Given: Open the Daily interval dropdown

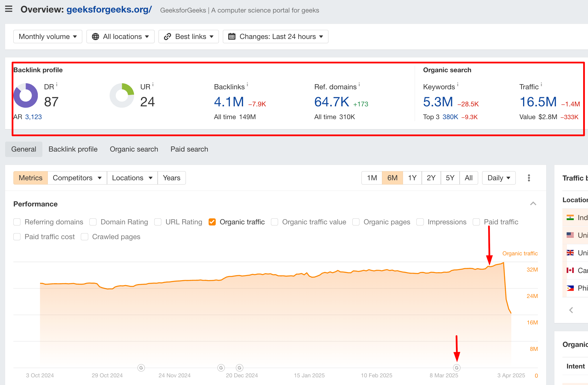Looking at the screenshot, I should click(x=498, y=178).
